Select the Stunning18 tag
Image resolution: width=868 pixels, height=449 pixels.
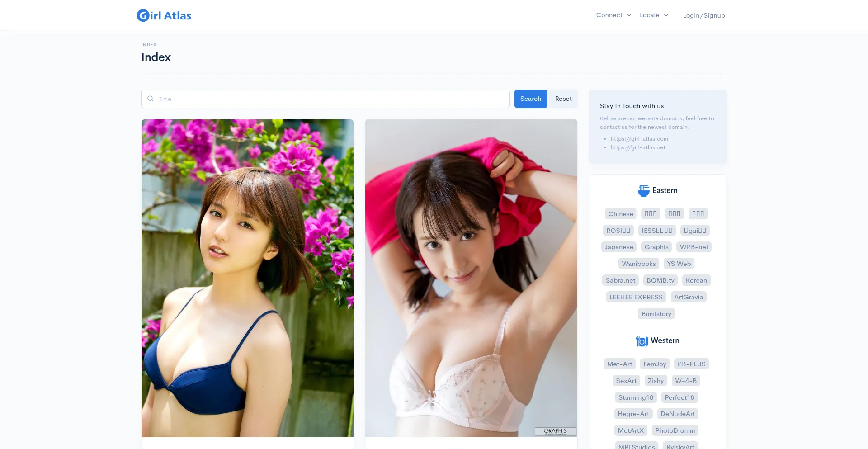click(x=636, y=397)
